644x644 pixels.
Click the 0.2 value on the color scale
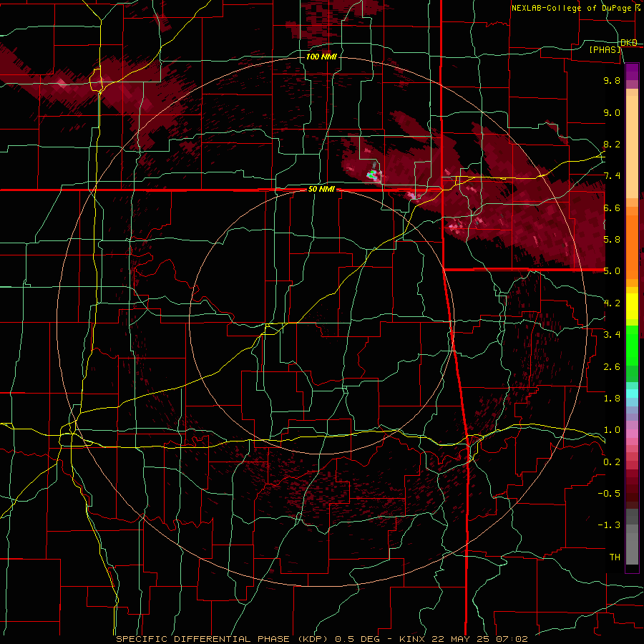(612, 462)
